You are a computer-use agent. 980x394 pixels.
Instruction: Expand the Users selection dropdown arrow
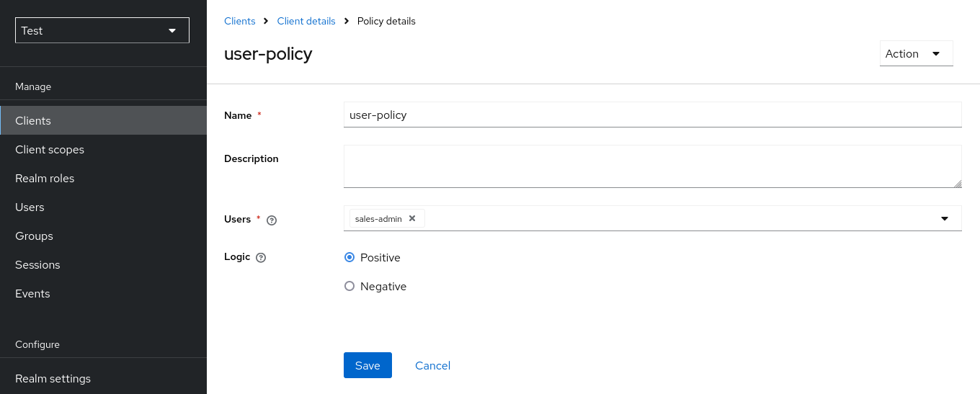pyautogui.click(x=944, y=218)
